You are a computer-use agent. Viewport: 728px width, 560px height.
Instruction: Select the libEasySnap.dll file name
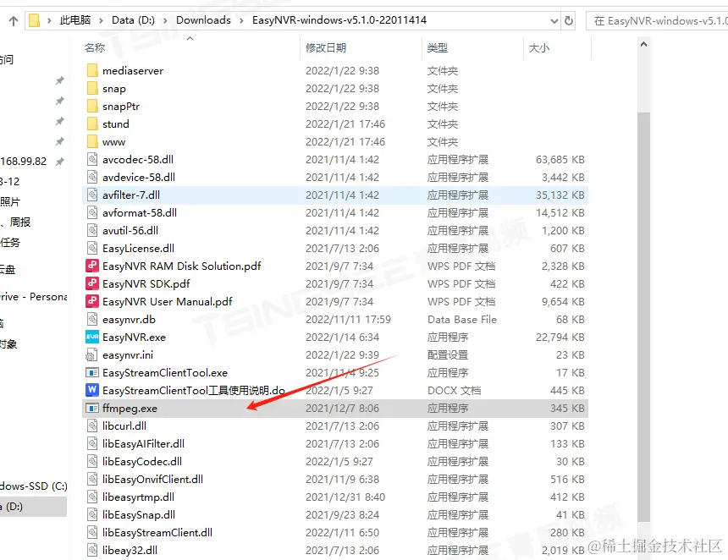click(139, 514)
